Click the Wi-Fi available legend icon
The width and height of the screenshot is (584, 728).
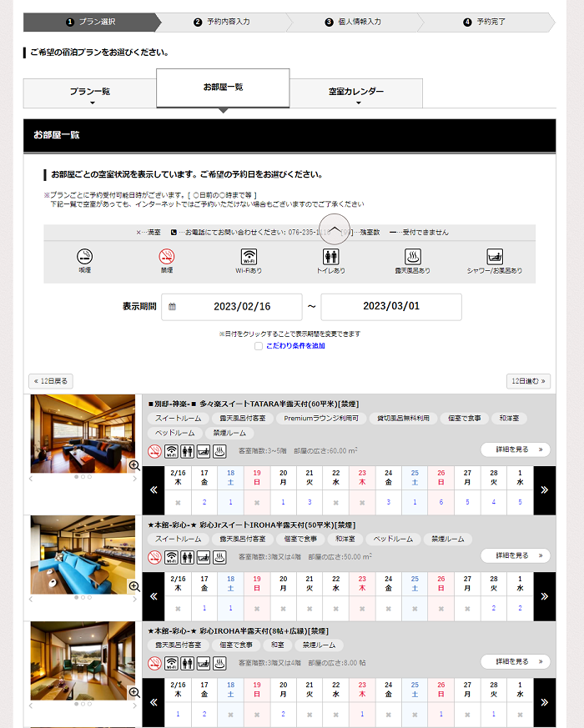click(249, 256)
